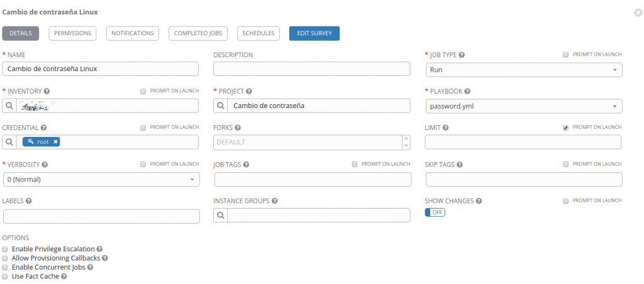Close the job template form

click(638, 13)
